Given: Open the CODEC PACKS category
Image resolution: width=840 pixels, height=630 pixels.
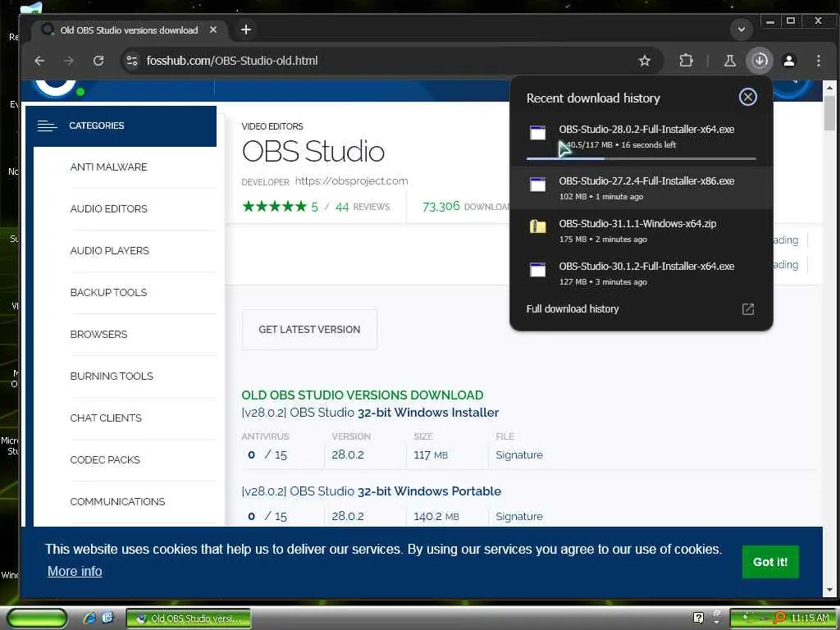Looking at the screenshot, I should point(105,459).
